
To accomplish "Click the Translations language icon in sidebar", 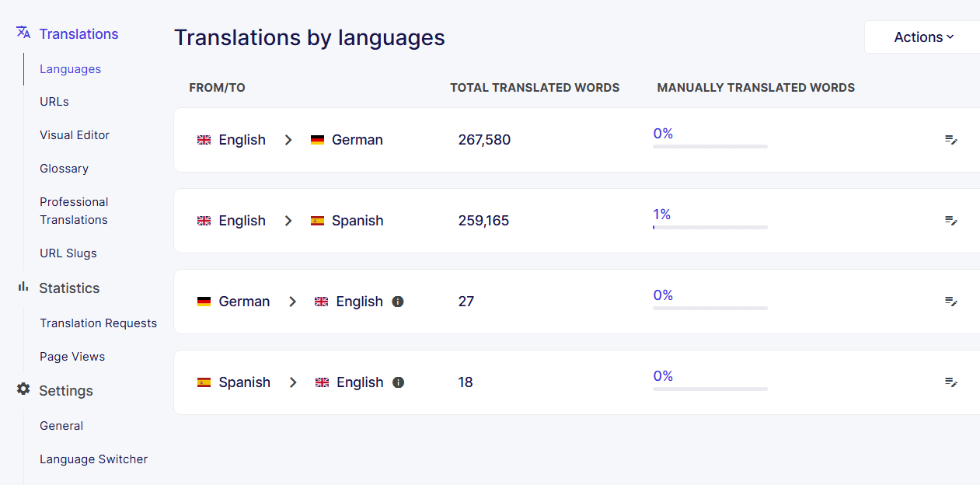I will point(23,33).
